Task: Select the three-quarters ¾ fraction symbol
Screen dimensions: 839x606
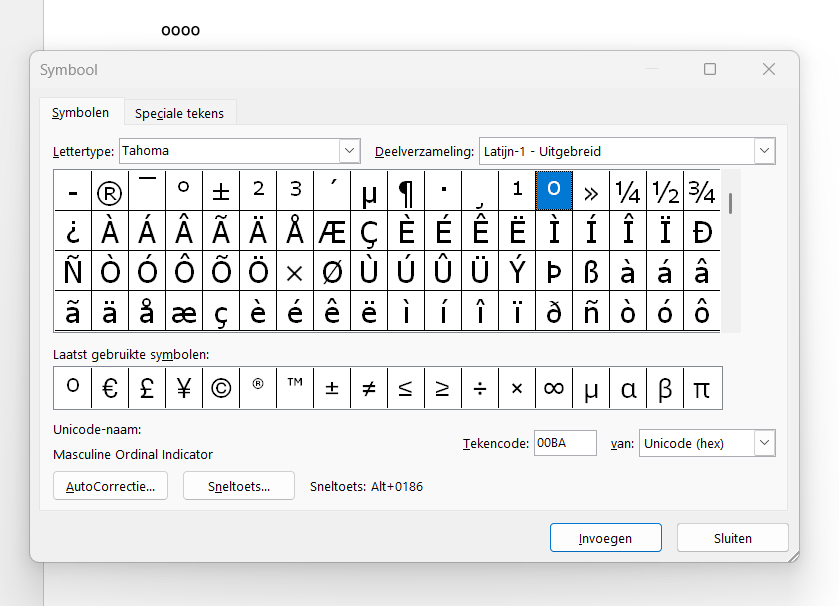Action: point(702,191)
